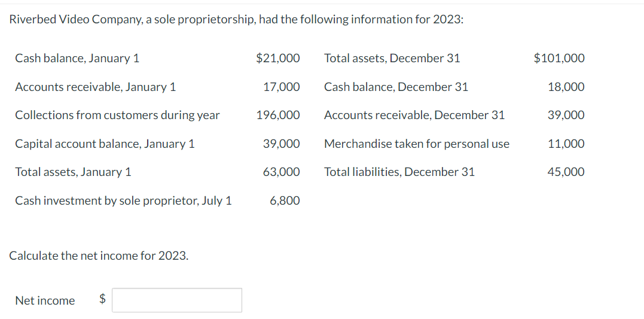Image resolution: width=644 pixels, height=319 pixels.
Task: Click the 196,000 collections value
Action: tap(279, 115)
